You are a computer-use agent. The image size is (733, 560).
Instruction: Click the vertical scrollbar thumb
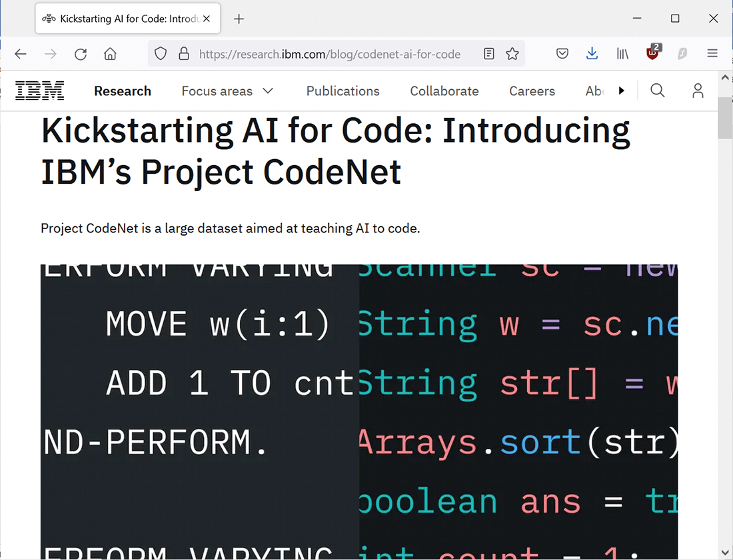click(725, 118)
